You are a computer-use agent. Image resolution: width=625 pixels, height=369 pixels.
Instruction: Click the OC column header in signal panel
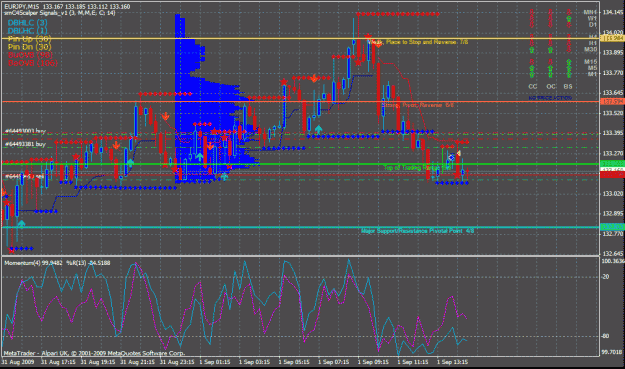tap(551, 86)
